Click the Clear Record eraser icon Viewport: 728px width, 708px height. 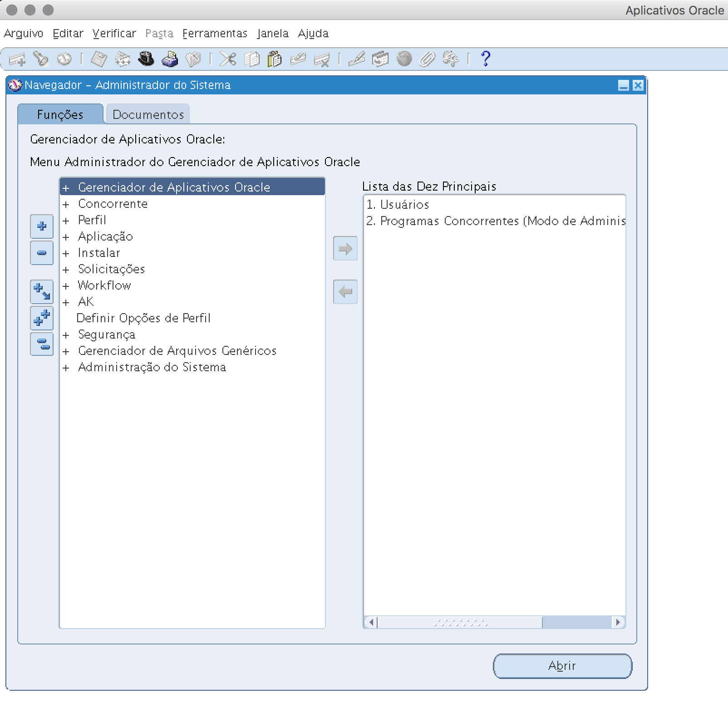pyautogui.click(x=298, y=59)
